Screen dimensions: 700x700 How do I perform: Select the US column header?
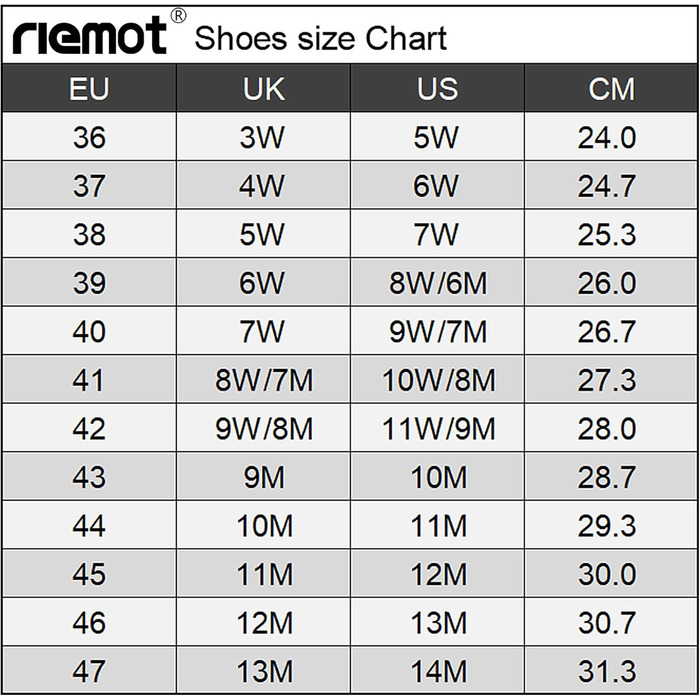(437, 88)
